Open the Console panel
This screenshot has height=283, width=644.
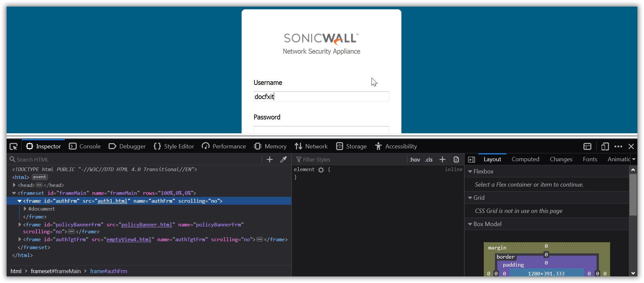[85, 146]
